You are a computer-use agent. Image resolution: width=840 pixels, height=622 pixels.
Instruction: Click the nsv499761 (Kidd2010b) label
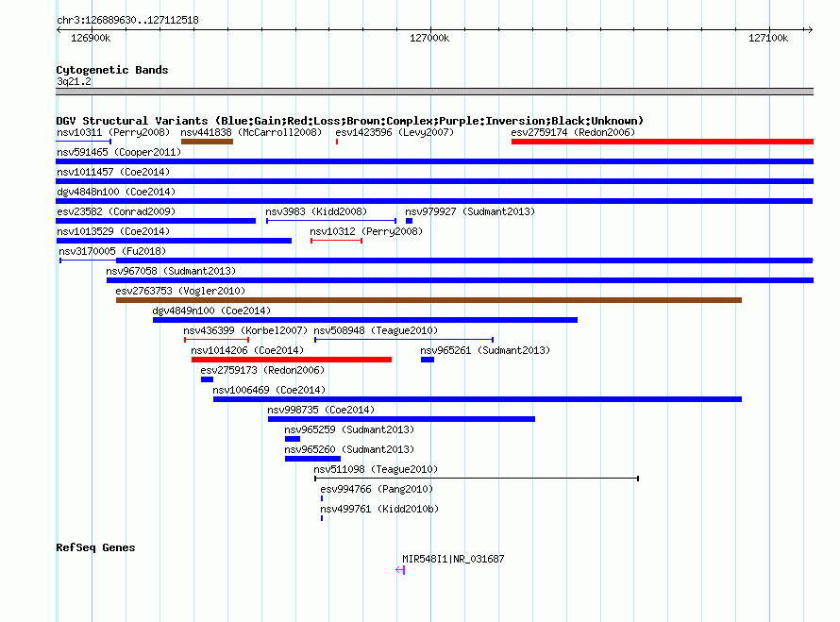click(379, 509)
